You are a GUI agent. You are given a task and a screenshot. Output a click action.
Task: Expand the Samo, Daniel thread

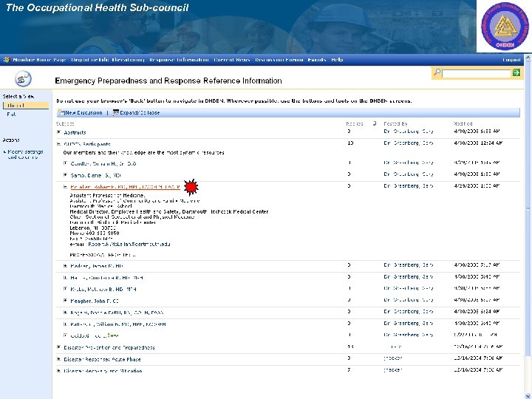(66, 174)
